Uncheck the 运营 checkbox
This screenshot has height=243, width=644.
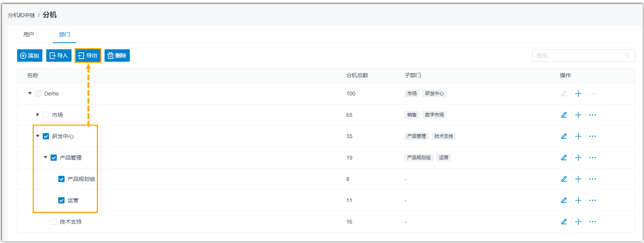61,200
